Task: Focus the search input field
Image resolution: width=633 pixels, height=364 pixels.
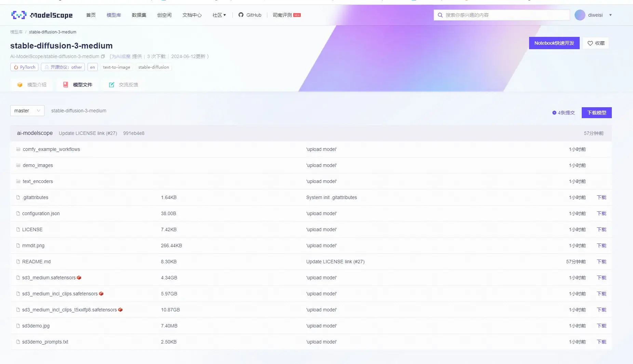Action: [x=502, y=15]
